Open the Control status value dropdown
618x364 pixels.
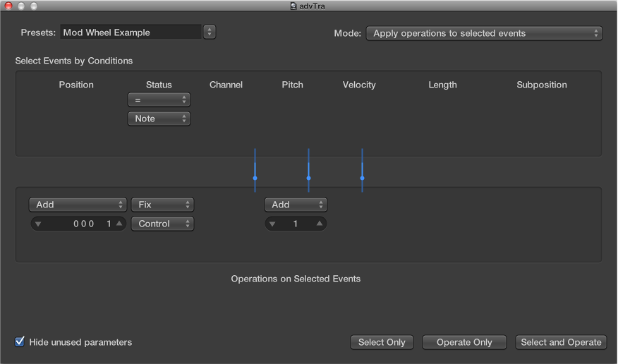pyautogui.click(x=162, y=224)
